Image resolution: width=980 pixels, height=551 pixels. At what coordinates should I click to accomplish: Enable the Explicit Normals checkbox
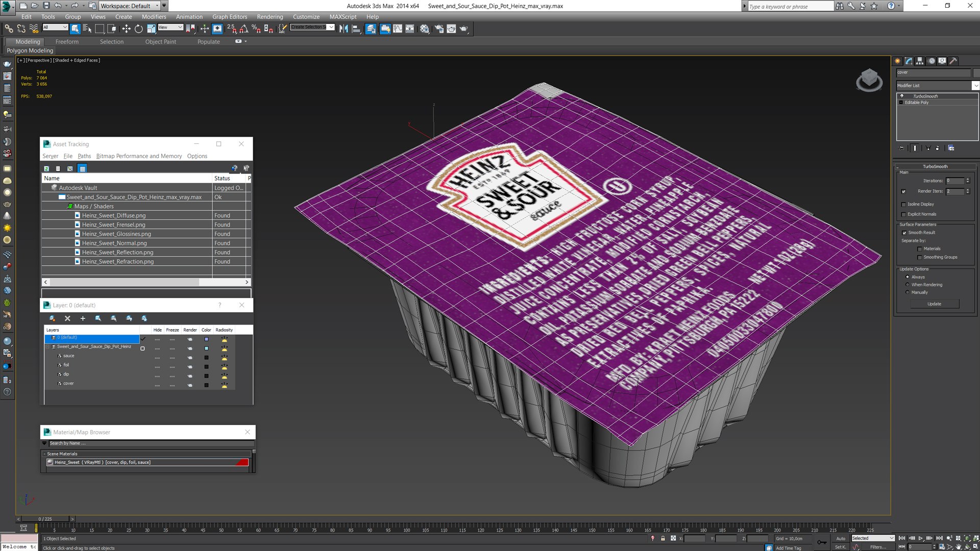903,214
